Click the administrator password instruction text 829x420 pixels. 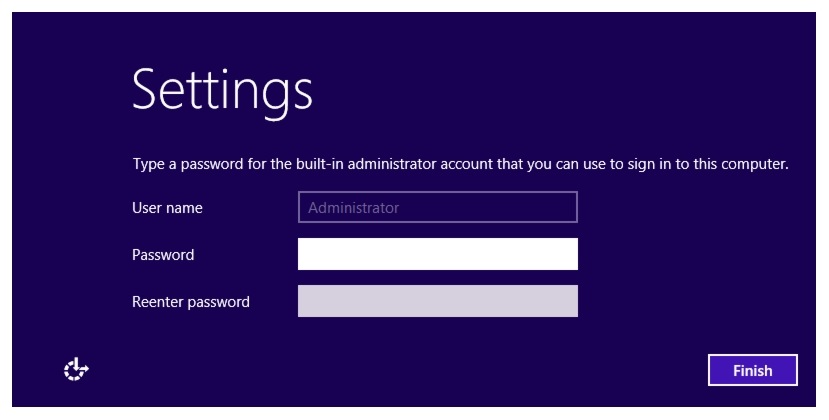click(x=460, y=164)
